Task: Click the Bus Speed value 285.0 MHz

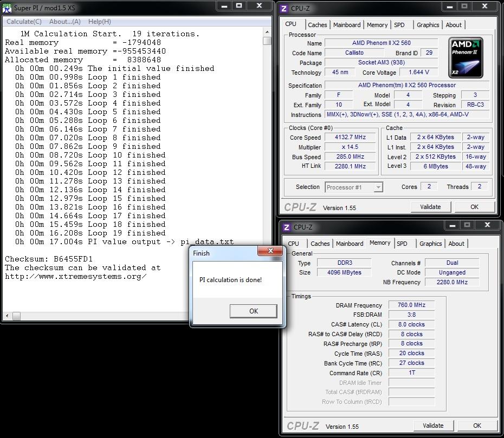Action: [x=350, y=156]
